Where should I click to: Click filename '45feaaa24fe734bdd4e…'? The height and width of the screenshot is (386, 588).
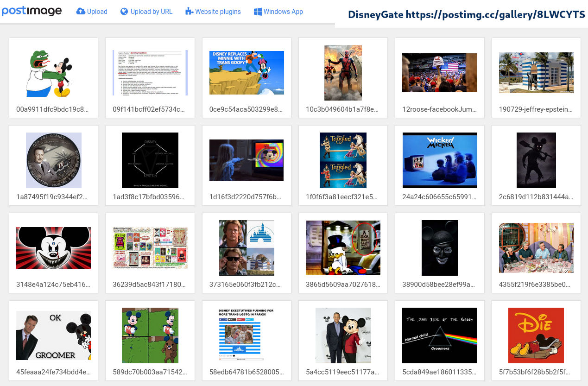tap(54, 372)
